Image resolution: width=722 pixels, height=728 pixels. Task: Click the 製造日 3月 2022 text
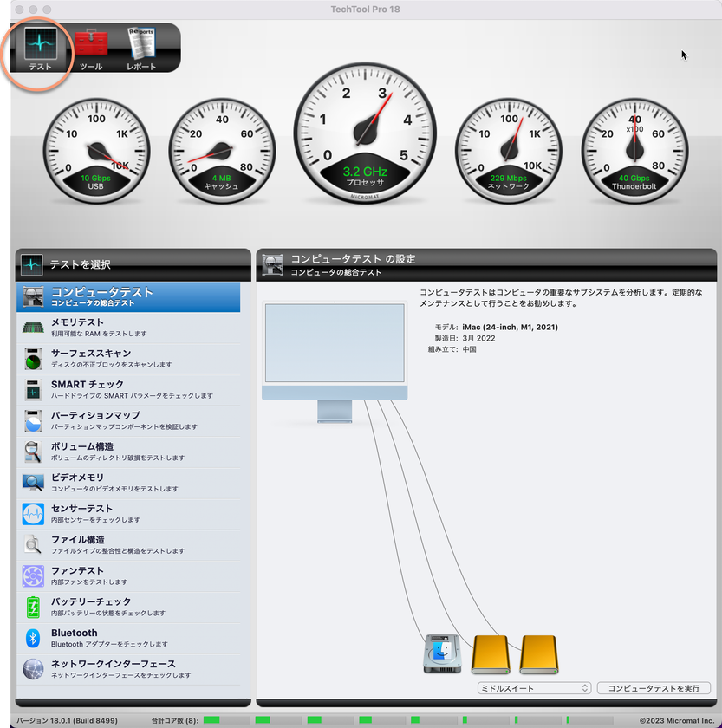(x=465, y=339)
